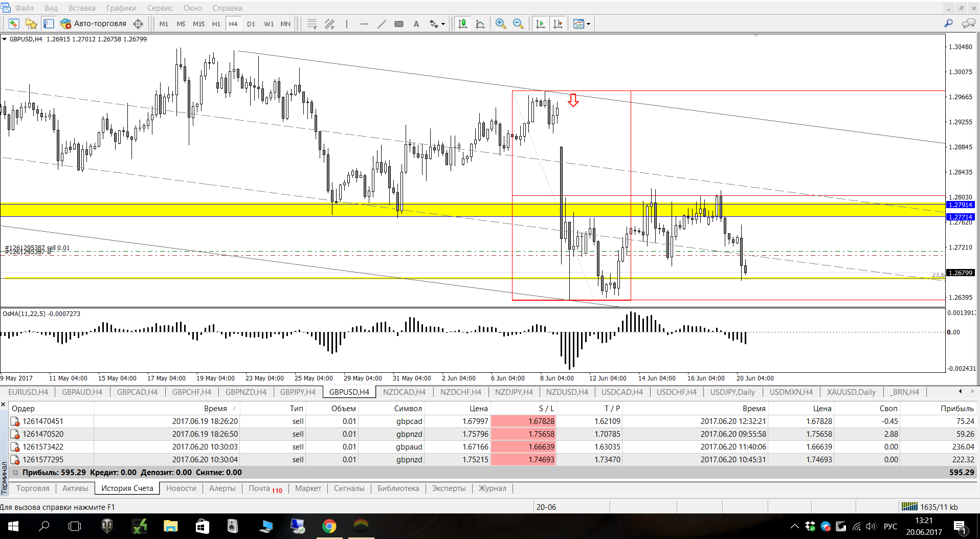Image resolution: width=980 pixels, height=539 pixels.
Task: Toggle the Market Watch window icon
Action: 49,24
